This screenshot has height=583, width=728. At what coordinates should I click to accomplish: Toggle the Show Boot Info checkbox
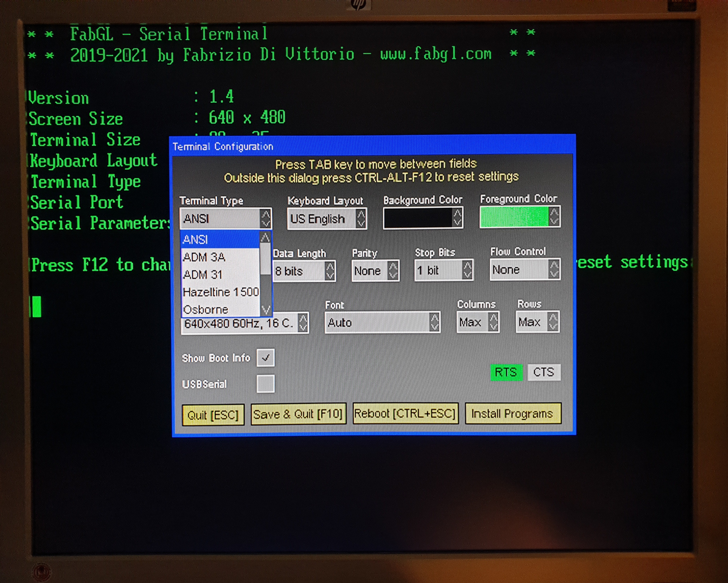click(265, 358)
